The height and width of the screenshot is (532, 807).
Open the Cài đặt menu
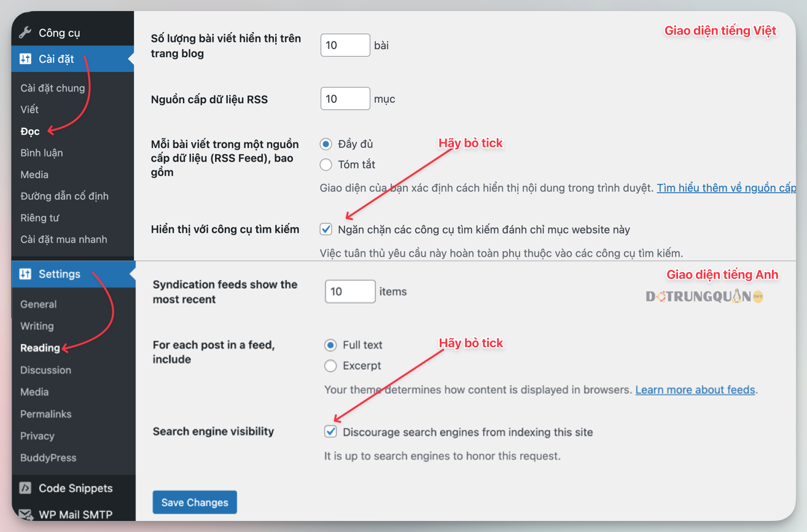(72, 59)
